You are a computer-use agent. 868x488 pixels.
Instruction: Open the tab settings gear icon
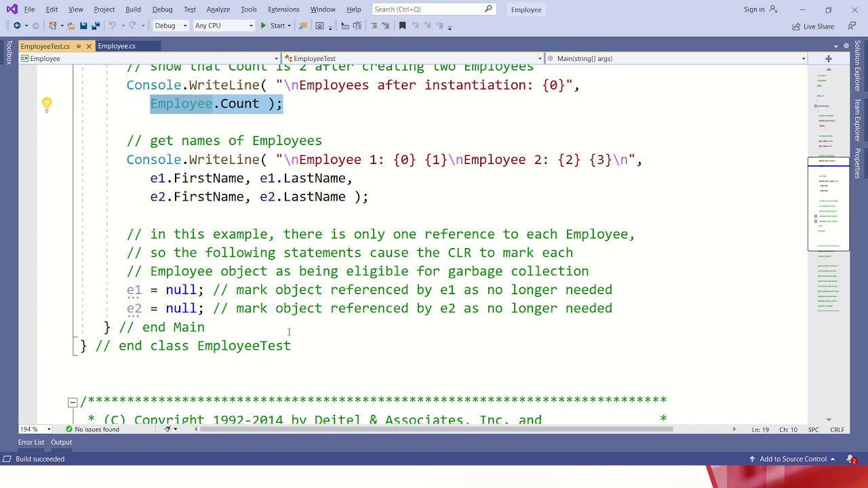click(x=846, y=46)
